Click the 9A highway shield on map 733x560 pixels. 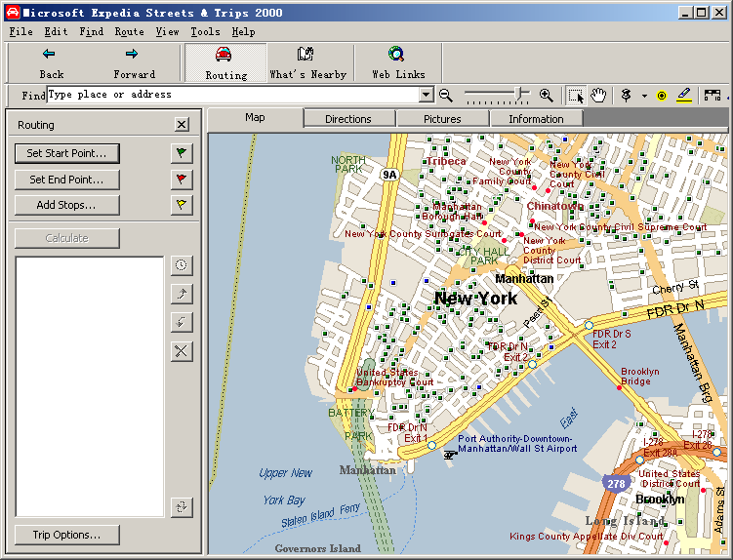click(389, 175)
